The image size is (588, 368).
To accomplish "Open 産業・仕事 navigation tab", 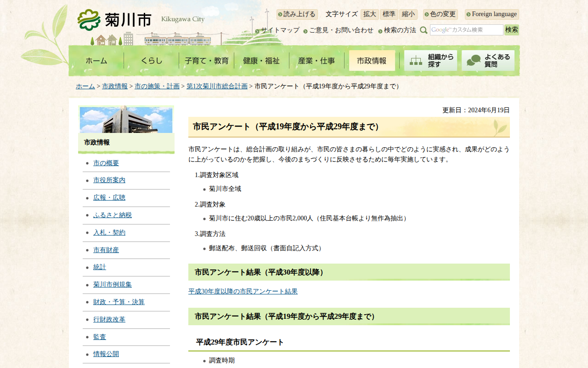I will [x=317, y=60].
